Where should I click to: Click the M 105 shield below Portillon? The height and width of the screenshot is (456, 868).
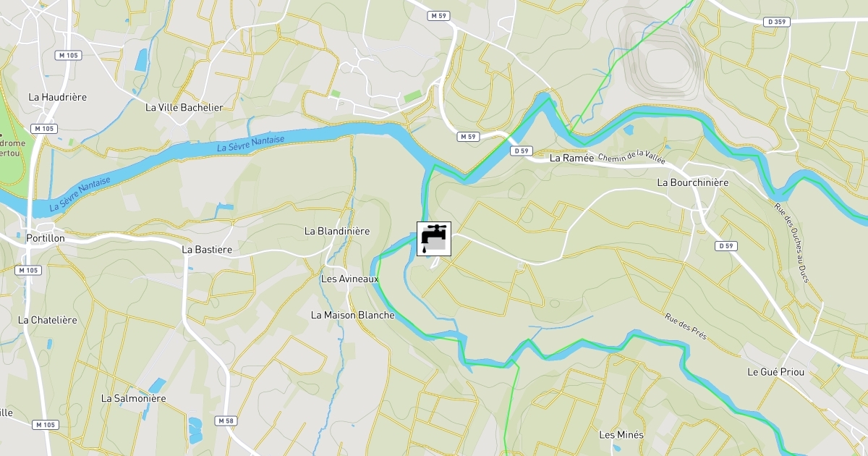(x=28, y=270)
